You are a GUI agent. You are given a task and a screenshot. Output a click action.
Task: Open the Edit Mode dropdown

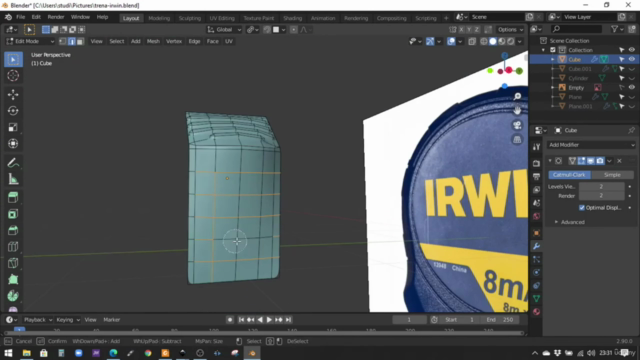(30, 41)
